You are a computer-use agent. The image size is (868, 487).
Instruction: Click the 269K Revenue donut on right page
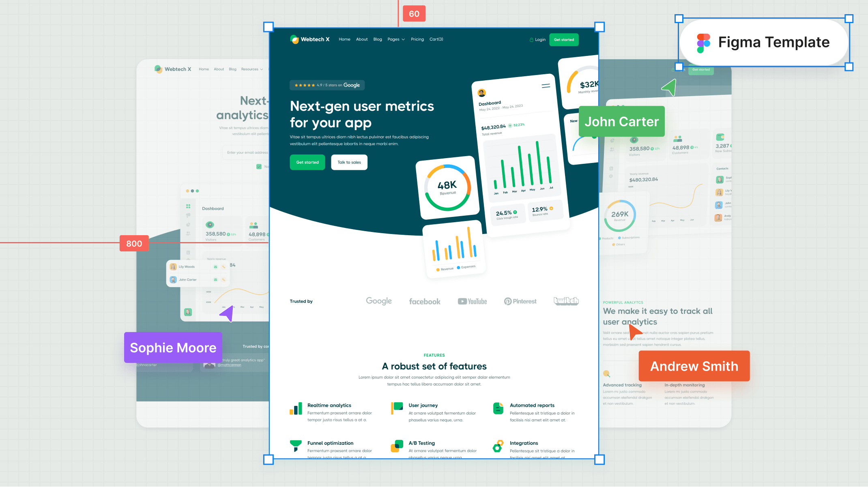(x=620, y=216)
